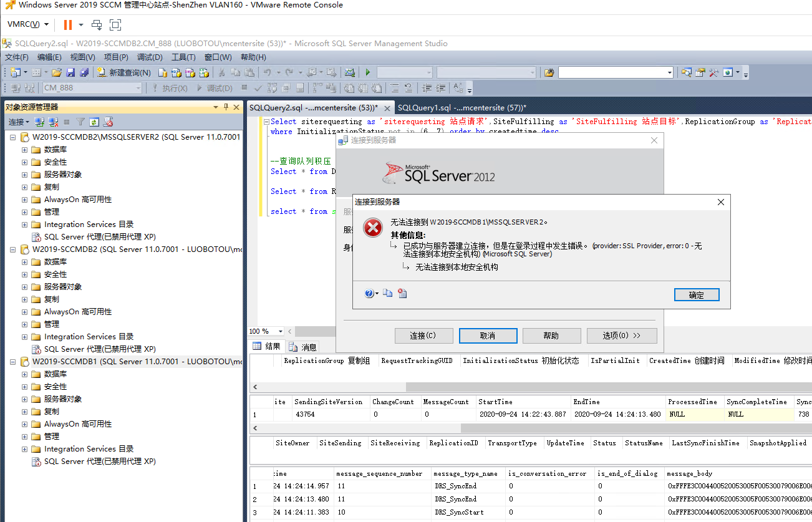Open the CM_888 database dropdown
This screenshot has width=812, height=522.
(x=138, y=88)
